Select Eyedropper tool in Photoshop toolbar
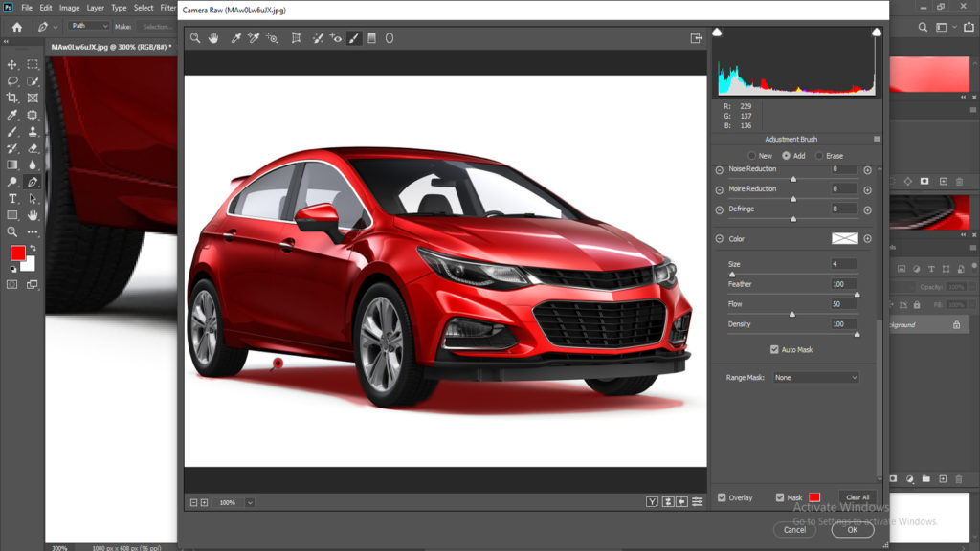Screen dimensions: 980x551 (x=11, y=115)
